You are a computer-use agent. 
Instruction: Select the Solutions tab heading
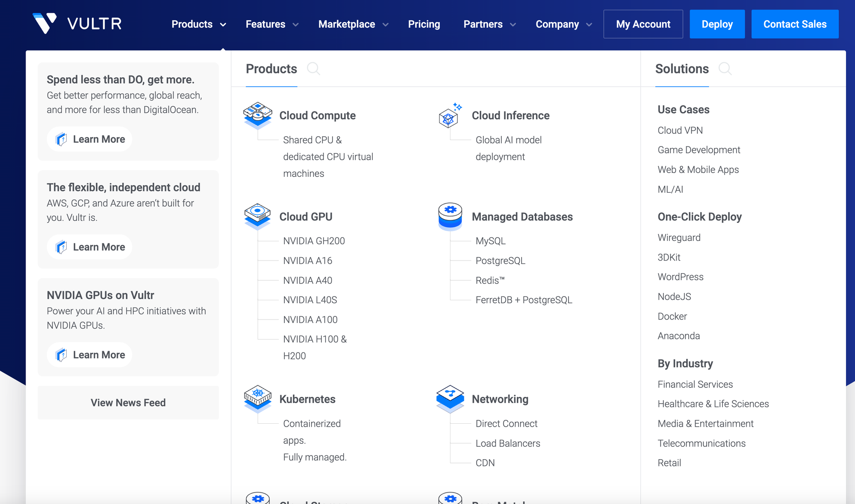682,69
